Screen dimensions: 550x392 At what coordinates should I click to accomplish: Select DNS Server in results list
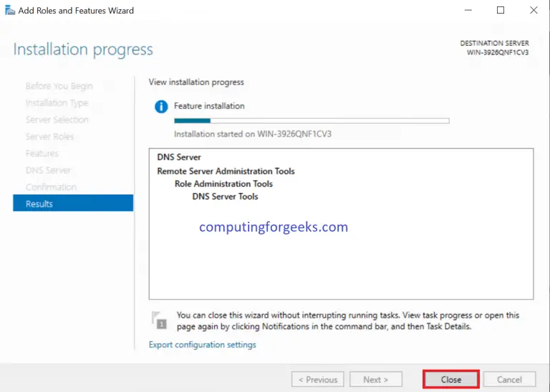179,157
